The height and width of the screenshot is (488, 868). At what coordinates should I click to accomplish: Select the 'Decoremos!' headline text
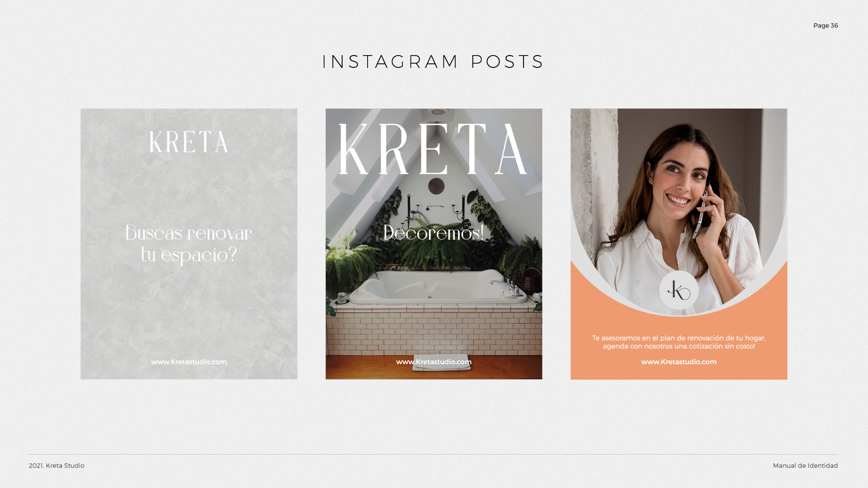click(x=434, y=233)
